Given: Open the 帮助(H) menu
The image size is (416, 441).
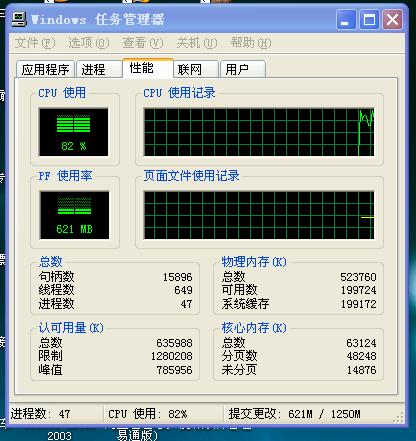Looking at the screenshot, I should tap(251, 43).
